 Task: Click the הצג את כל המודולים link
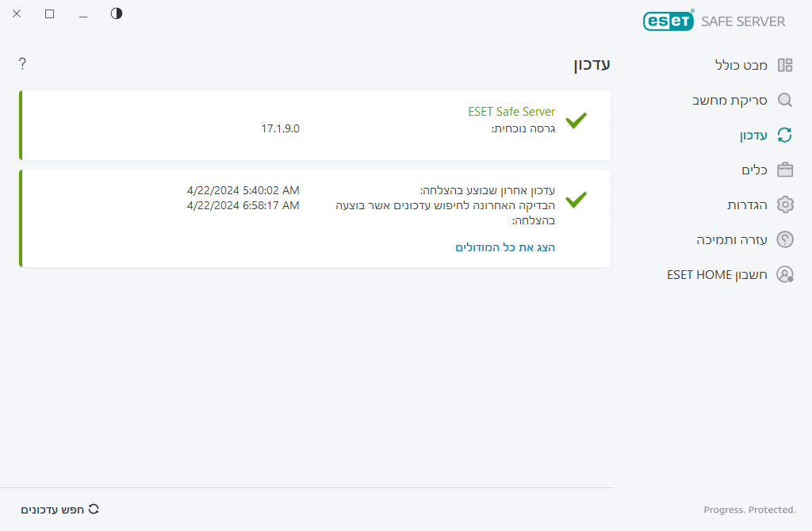pos(505,247)
